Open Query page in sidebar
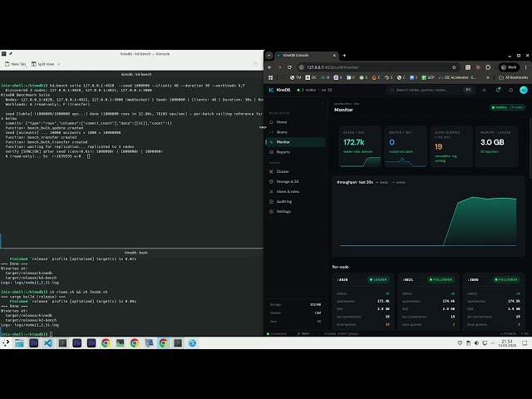The height and width of the screenshot is (399, 532). pyautogui.click(x=295, y=132)
